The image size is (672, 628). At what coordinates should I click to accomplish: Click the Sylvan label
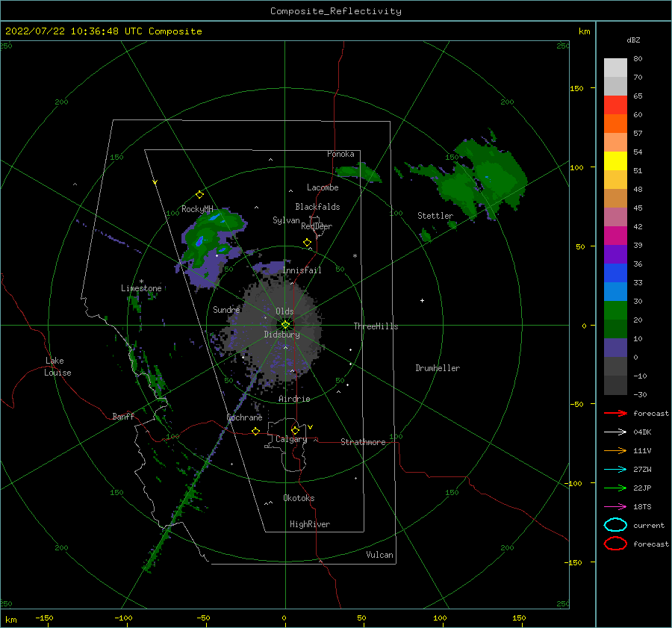pos(286,220)
